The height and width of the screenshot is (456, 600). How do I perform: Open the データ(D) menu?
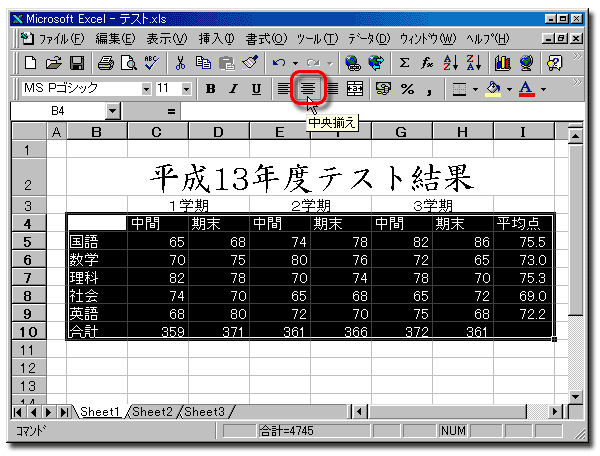coord(369,39)
